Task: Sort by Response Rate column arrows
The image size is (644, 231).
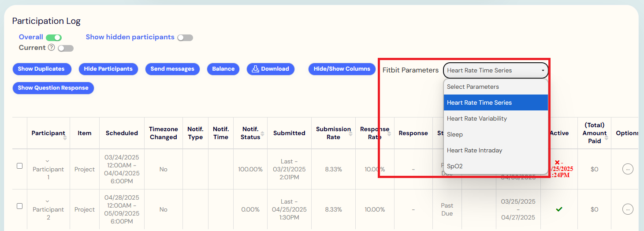Action: pos(389,133)
